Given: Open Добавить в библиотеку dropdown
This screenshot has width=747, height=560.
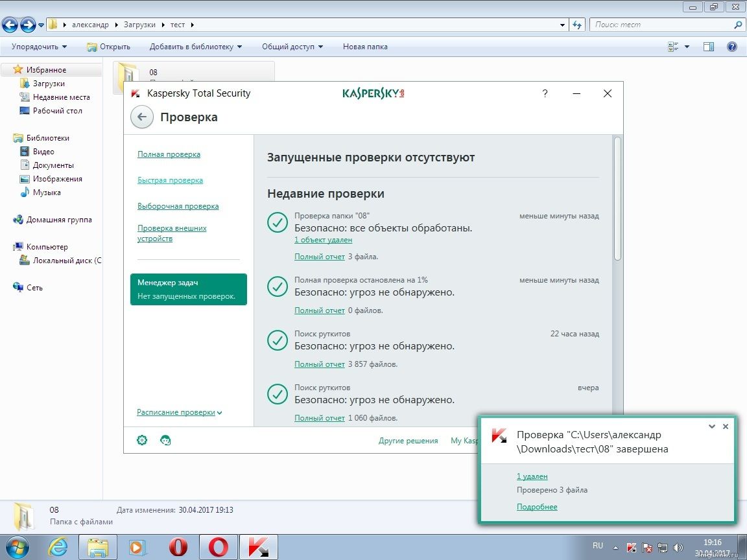Looking at the screenshot, I should [196, 47].
